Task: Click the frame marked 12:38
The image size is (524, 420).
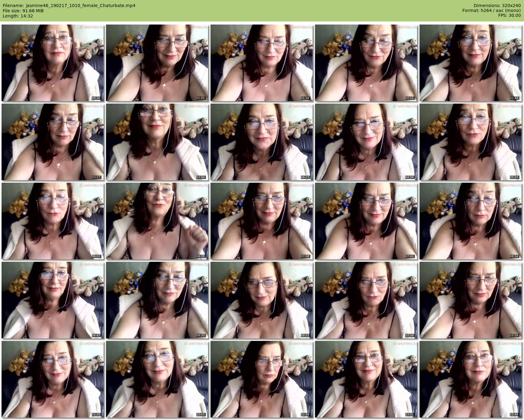Action: point(262,379)
